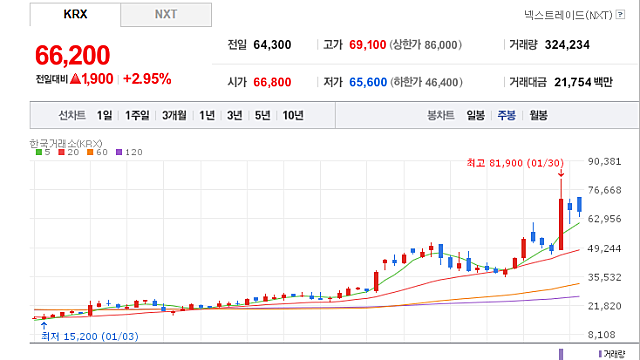This screenshot has width=640, height=360.
Task: Click the y-axis label 35,532
Action: 604,278
